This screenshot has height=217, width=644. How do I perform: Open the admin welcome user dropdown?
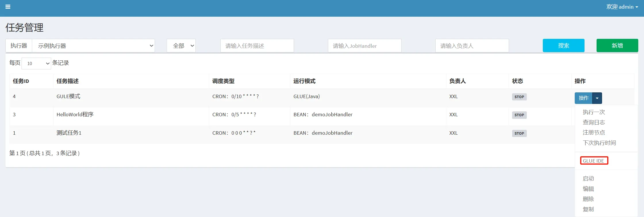(x=622, y=7)
